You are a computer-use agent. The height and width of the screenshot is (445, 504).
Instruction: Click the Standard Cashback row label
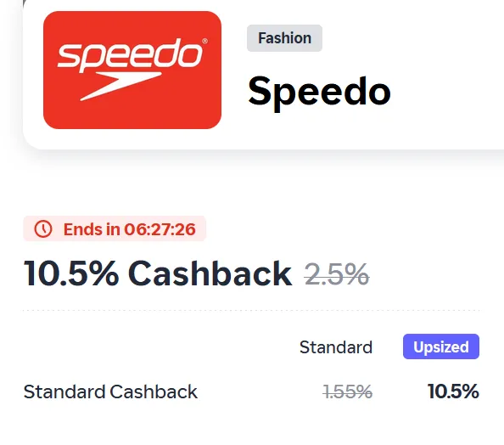(110, 391)
